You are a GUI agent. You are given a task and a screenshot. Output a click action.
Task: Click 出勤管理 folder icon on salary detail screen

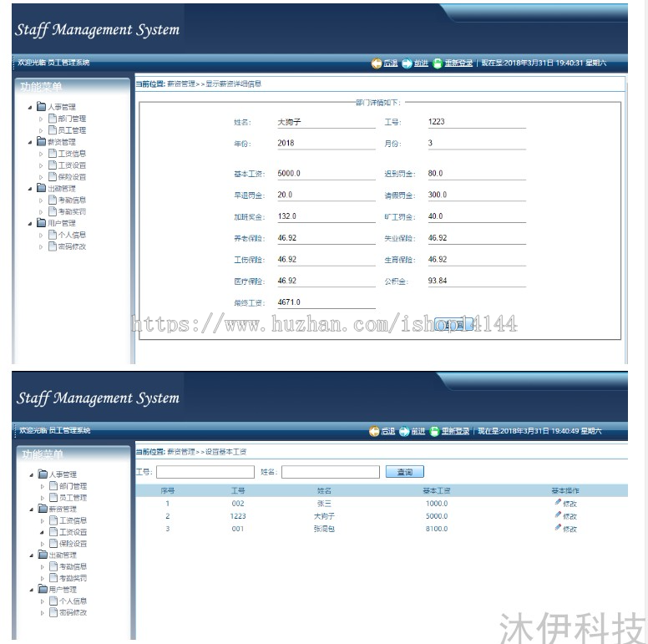(41, 188)
